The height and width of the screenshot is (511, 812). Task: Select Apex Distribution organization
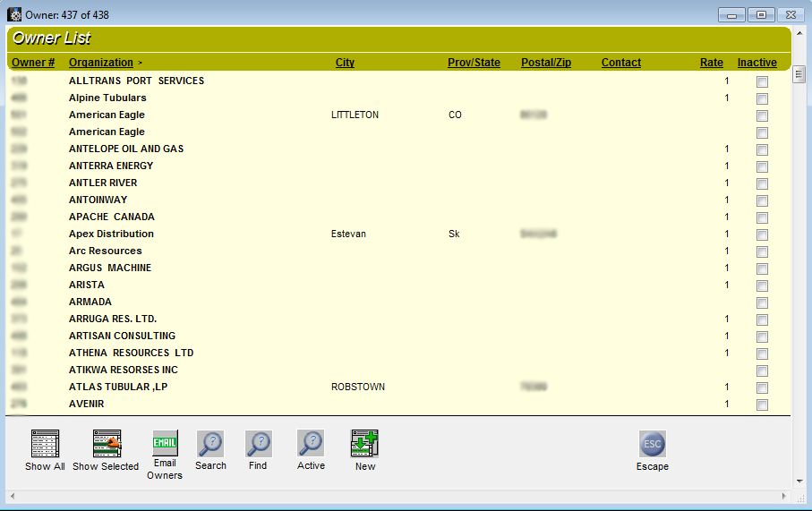[x=111, y=234]
